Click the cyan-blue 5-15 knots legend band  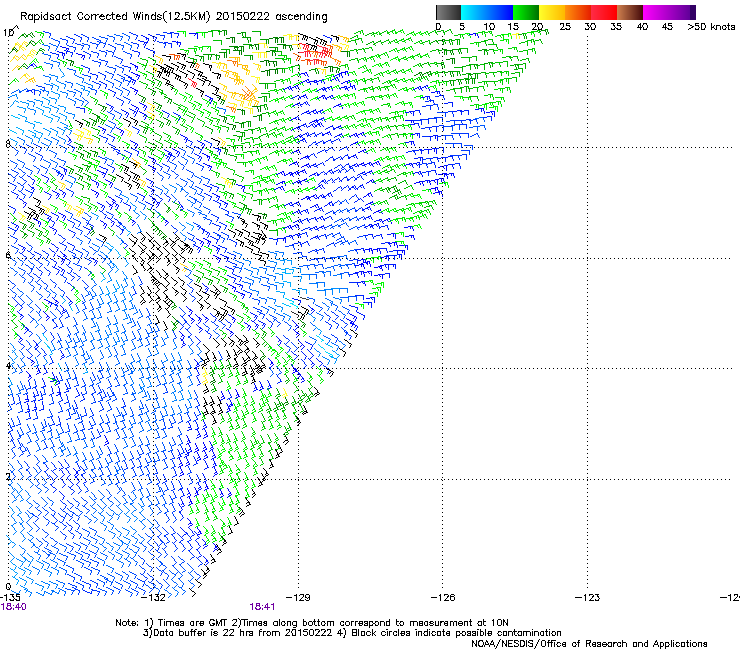[487, 12]
